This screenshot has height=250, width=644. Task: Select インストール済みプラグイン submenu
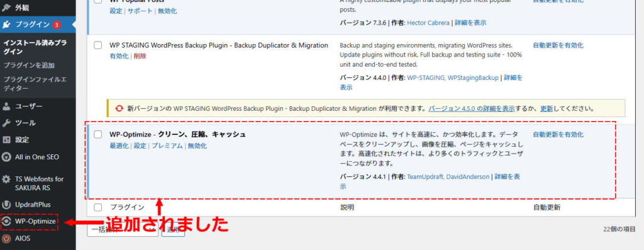(35, 47)
